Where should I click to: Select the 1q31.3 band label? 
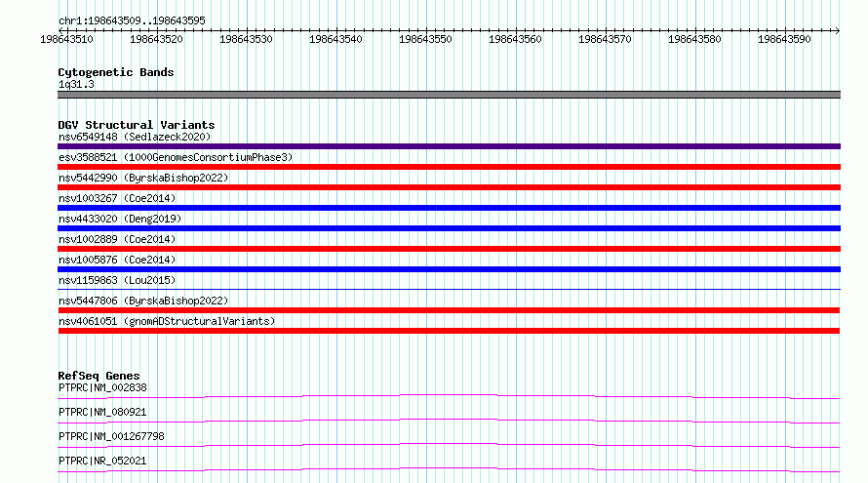coord(76,84)
